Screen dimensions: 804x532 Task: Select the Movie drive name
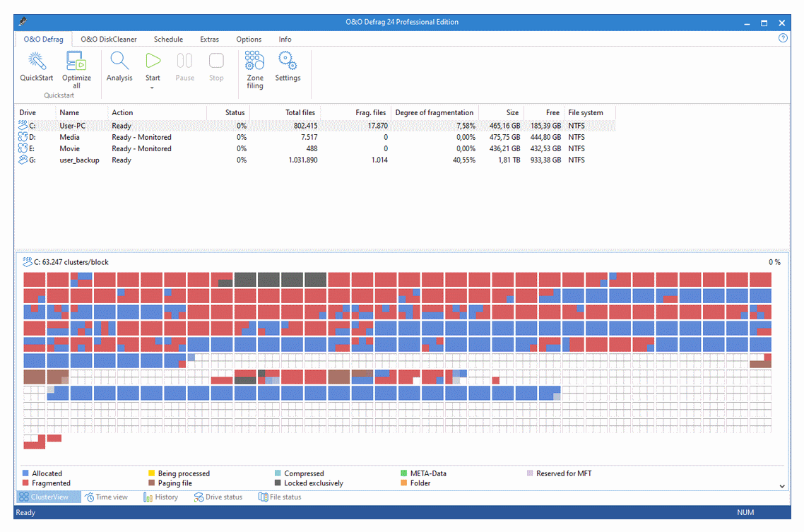[69, 148]
